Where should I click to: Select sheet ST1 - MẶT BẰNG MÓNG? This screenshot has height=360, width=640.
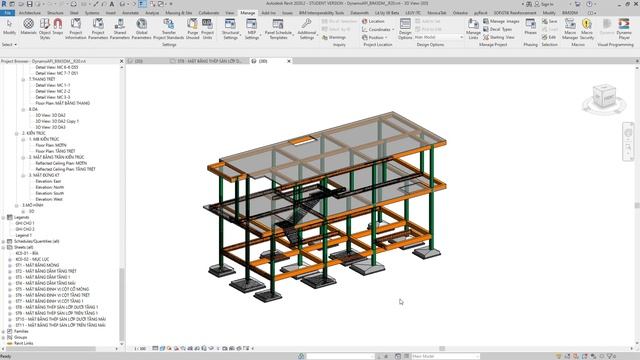coord(37,265)
